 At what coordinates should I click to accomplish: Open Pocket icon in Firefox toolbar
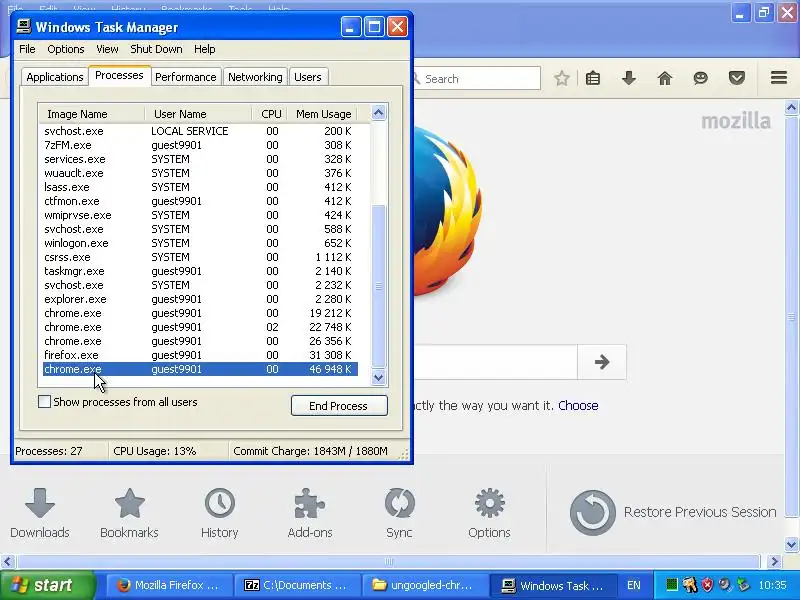(737, 79)
